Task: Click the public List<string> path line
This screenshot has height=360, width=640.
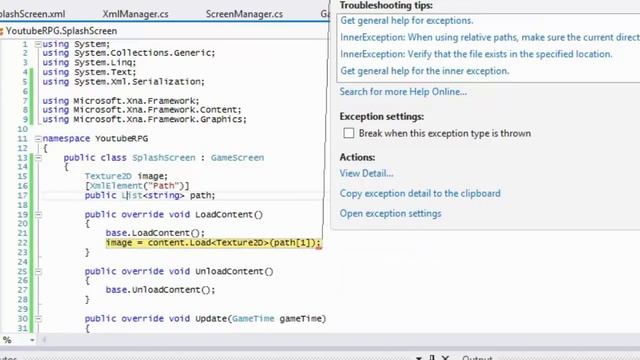Action: 150,195
